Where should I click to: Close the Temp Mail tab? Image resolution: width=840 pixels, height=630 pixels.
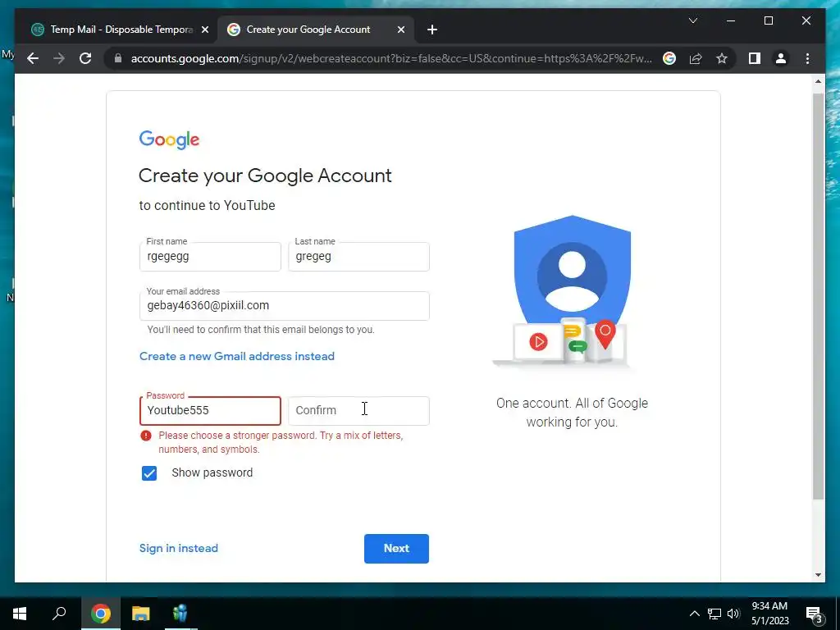point(204,30)
